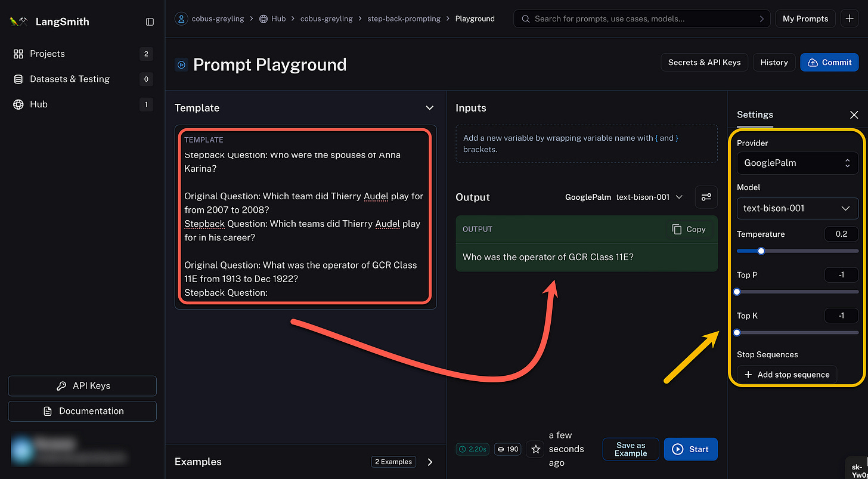The width and height of the screenshot is (868, 479).
Task: Click inside the Template text area
Action: [305, 217]
